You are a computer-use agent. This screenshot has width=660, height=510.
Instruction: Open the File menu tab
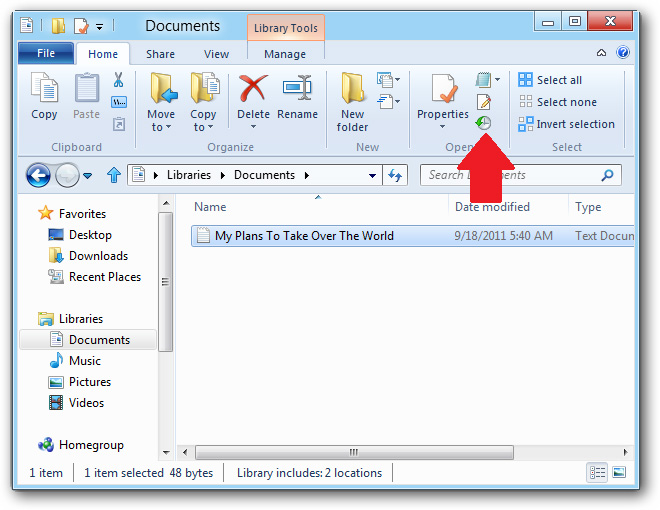[46, 53]
